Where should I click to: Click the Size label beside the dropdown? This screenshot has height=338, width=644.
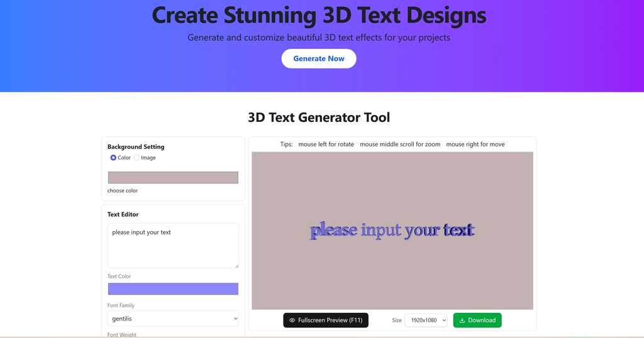(x=397, y=320)
